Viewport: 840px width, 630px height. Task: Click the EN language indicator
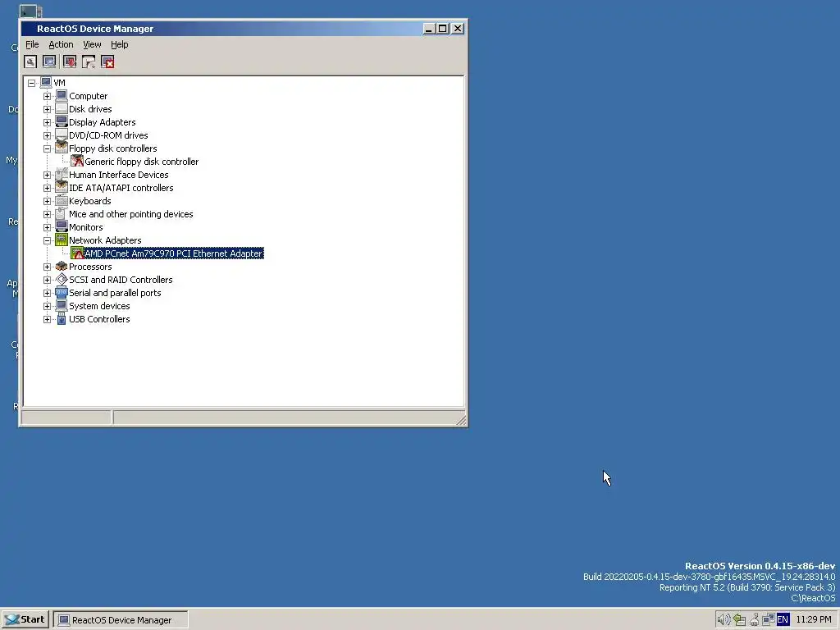click(x=783, y=620)
